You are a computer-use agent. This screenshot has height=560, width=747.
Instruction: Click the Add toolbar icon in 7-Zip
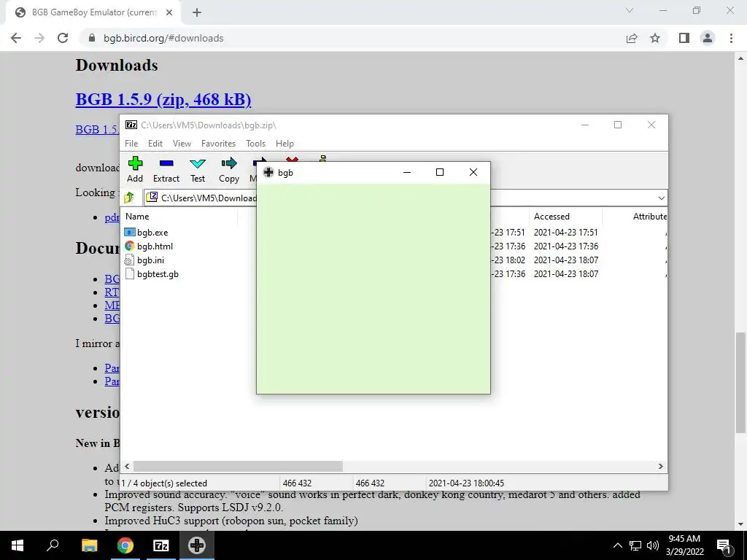coord(135,163)
